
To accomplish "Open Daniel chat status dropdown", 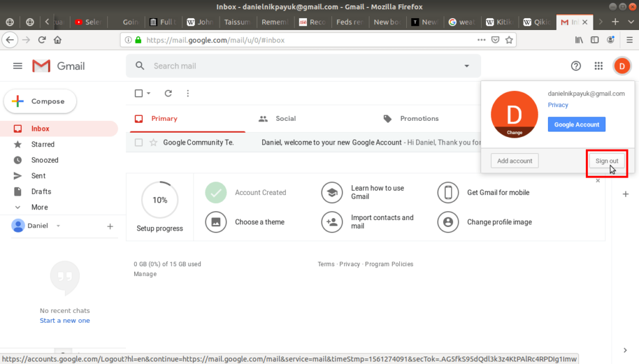I will (x=58, y=226).
